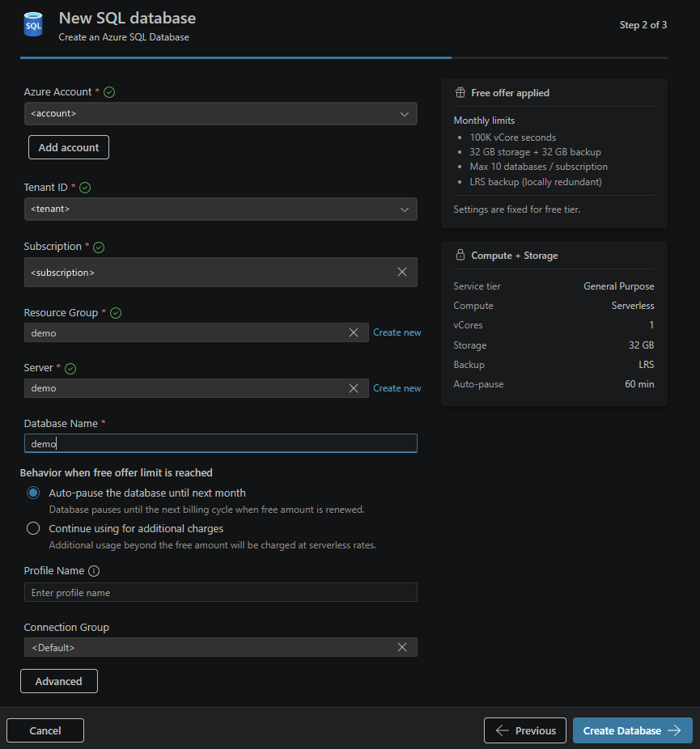Click gift icon beside Free offer applied
The image size is (700, 749).
point(460,93)
